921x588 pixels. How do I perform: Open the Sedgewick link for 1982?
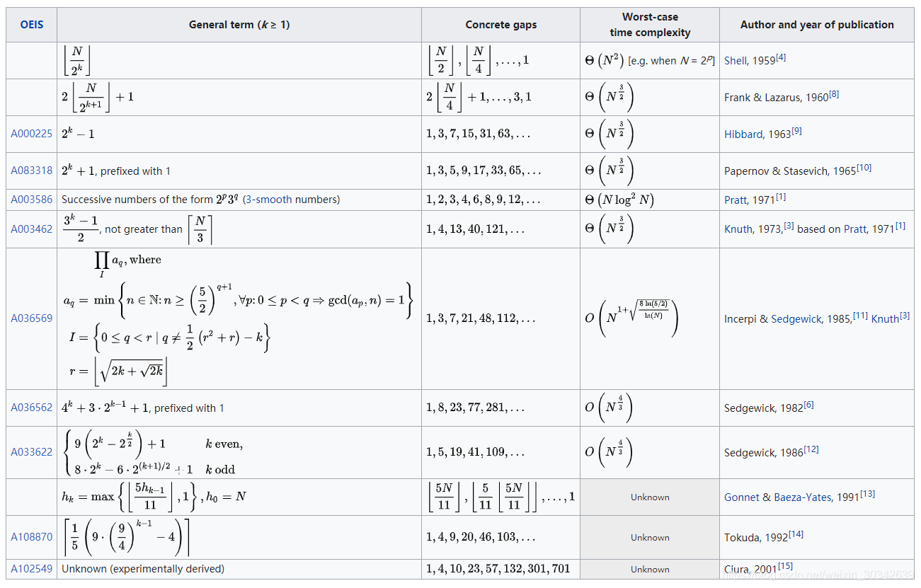coord(750,408)
